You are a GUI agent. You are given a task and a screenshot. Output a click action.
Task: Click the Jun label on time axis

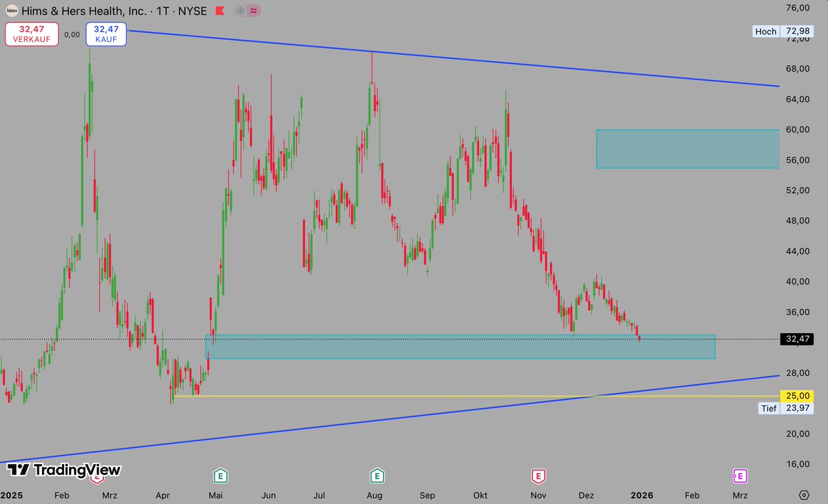click(x=268, y=495)
